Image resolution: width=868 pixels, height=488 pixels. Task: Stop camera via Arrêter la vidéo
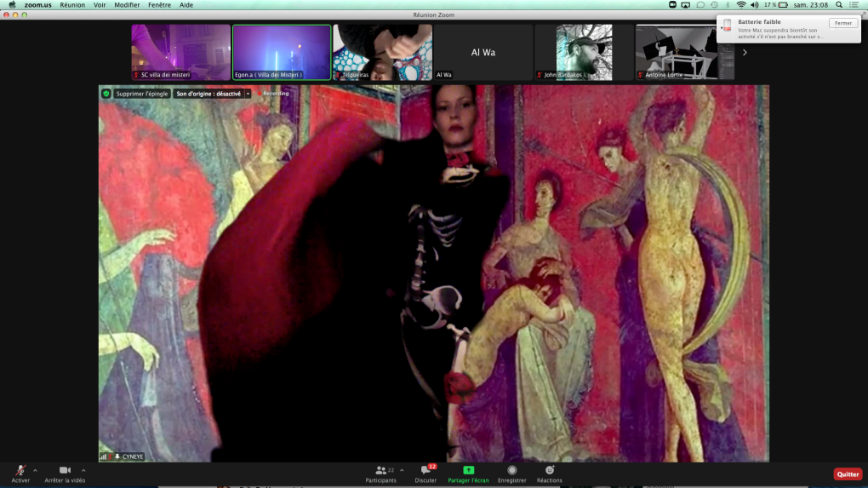coord(65,470)
